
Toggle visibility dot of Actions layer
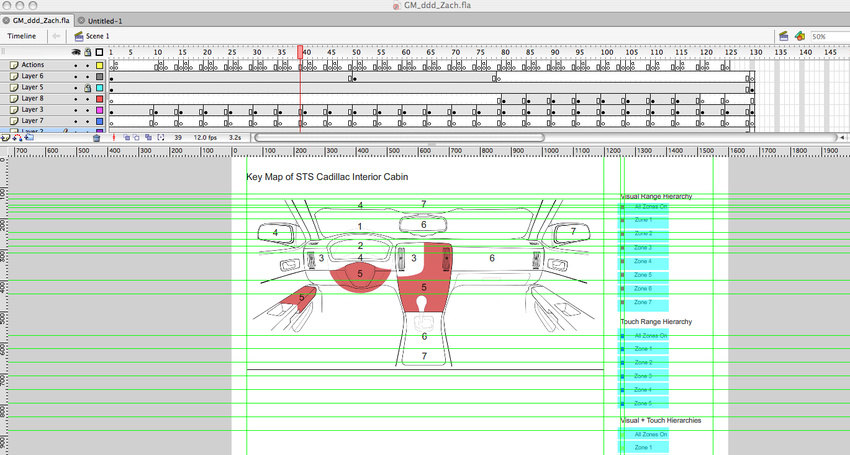76,65
